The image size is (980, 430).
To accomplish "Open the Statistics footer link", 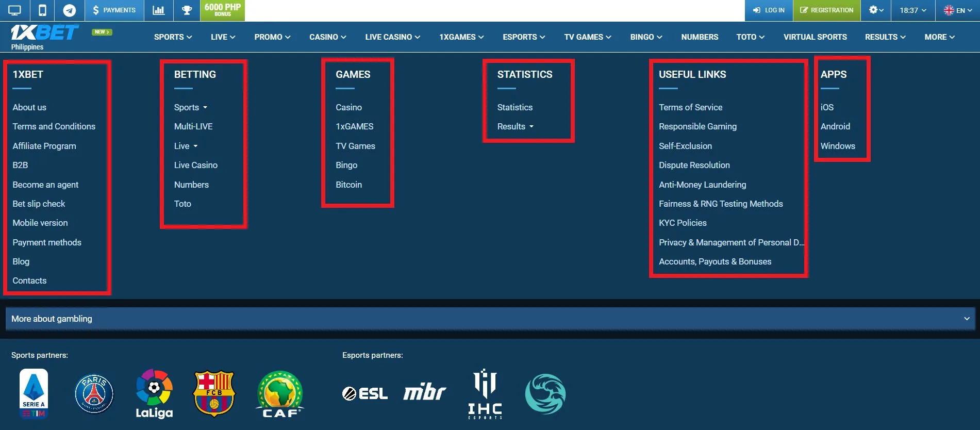I will [x=515, y=107].
